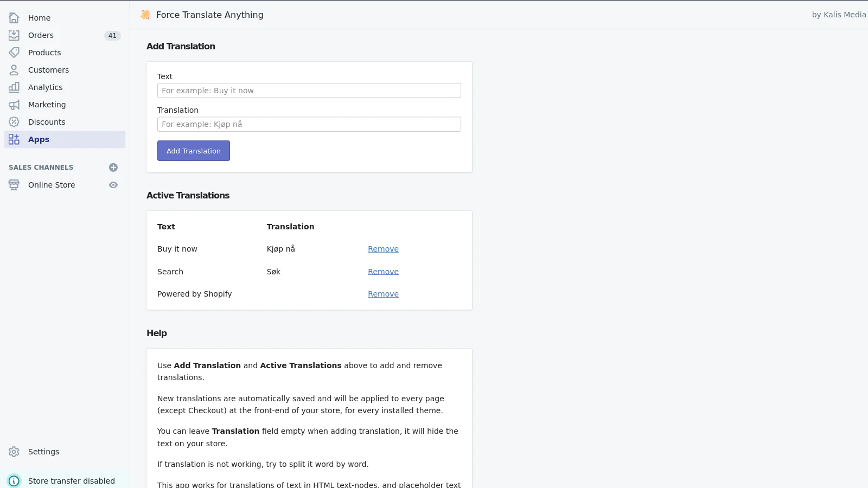Click the store transfer info icon
868x488 pixels.
tap(14, 481)
